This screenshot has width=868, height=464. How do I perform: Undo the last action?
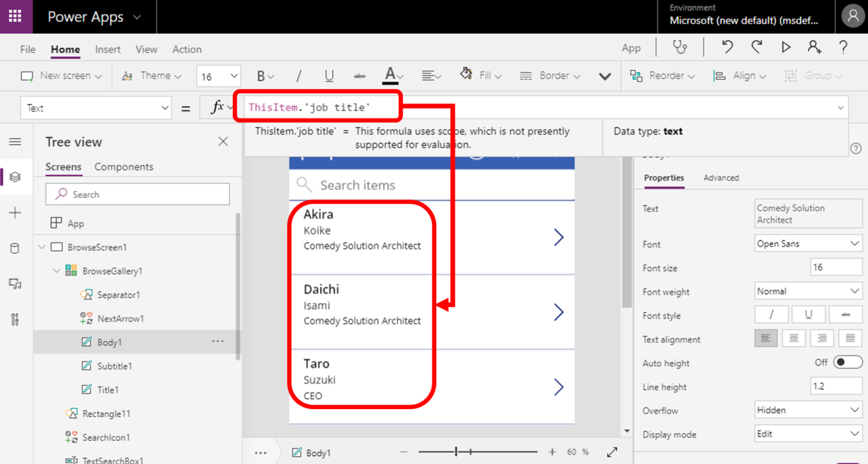pos(727,48)
